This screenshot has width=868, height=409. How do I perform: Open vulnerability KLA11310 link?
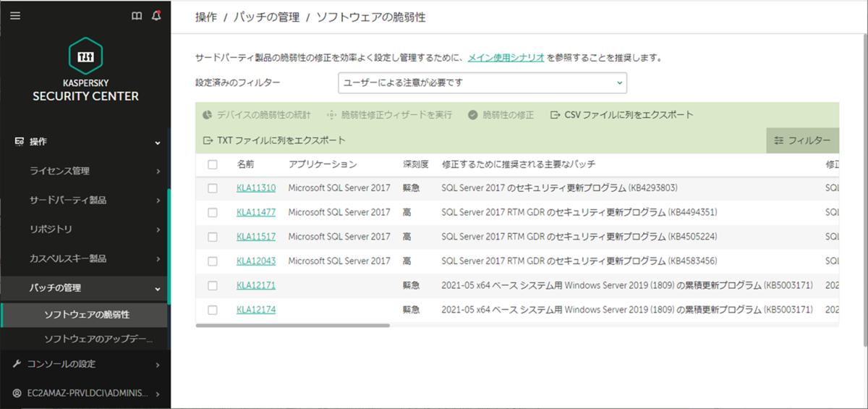(x=256, y=188)
